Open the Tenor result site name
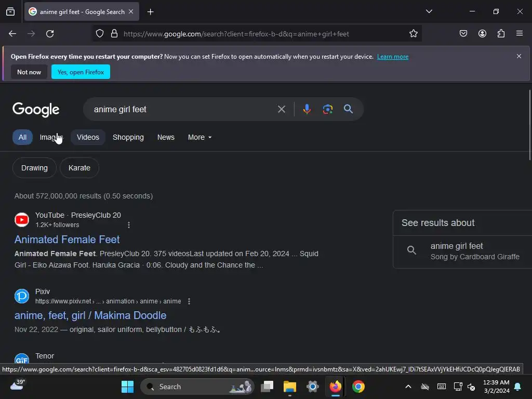This screenshot has height=399, width=532. [45, 356]
